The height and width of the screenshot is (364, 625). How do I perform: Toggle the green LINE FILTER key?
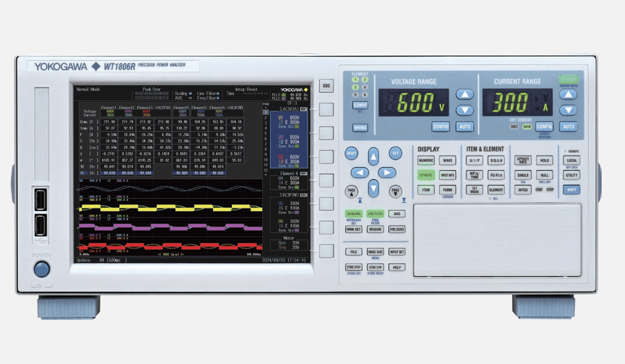(375, 214)
